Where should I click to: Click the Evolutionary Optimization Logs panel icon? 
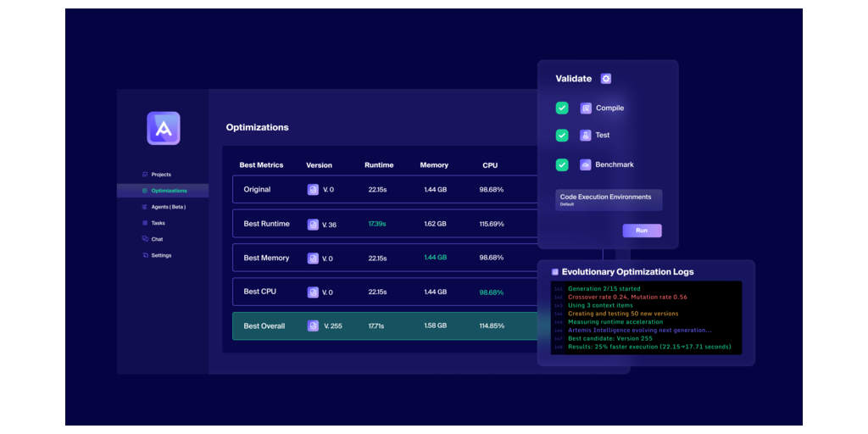tap(555, 272)
